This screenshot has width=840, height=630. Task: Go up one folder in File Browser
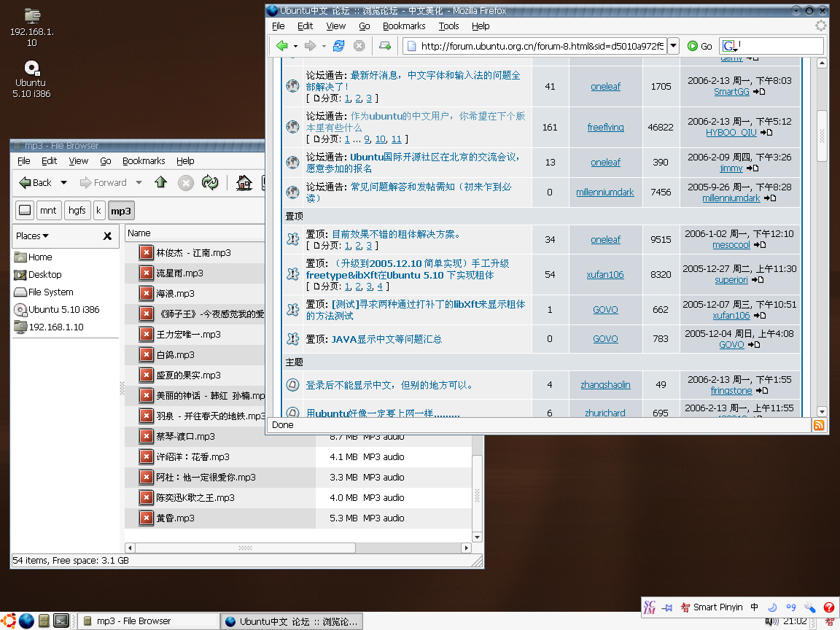[160, 183]
